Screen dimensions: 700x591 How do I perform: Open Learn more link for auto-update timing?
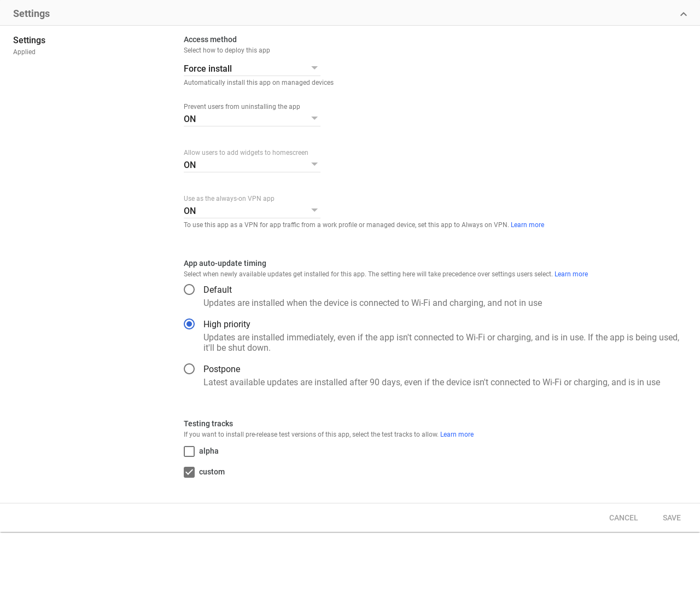pyautogui.click(x=571, y=274)
